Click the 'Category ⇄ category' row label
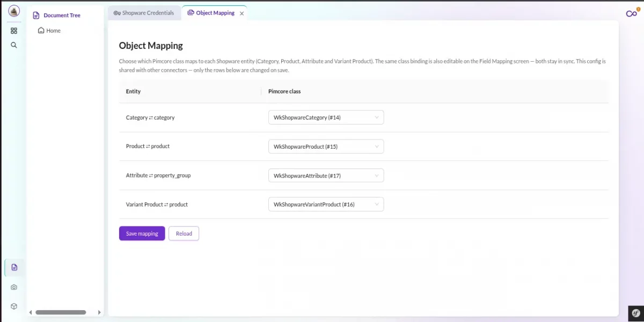This screenshot has width=644, height=322. point(150,118)
